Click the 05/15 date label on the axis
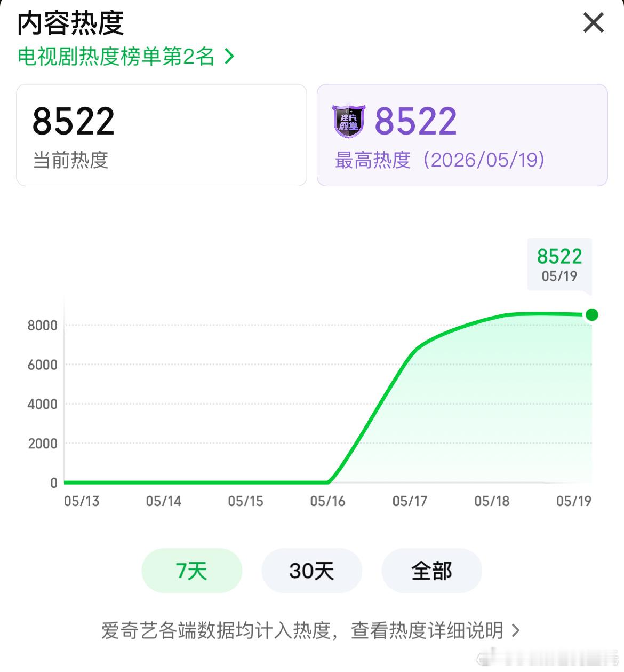624x672 pixels. (246, 501)
